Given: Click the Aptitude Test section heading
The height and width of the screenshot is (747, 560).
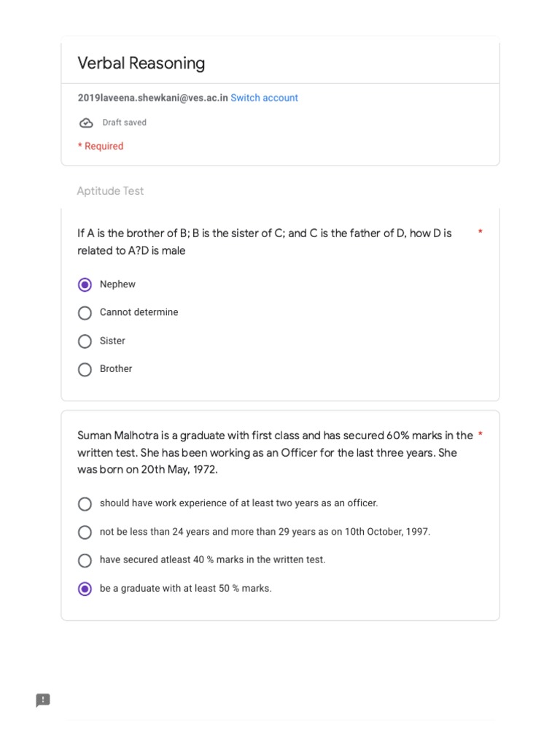Looking at the screenshot, I should pos(110,191).
